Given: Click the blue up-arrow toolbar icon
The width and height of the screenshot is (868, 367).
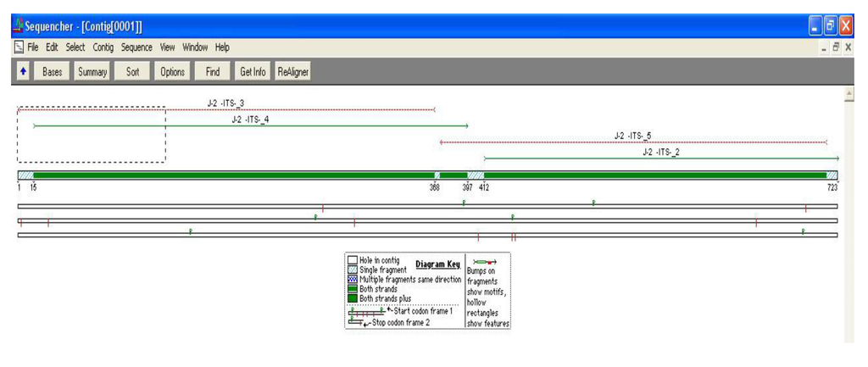Looking at the screenshot, I should tap(23, 72).
